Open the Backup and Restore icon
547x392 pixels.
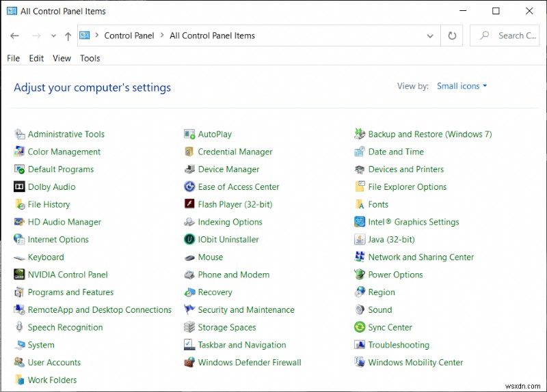coord(360,134)
